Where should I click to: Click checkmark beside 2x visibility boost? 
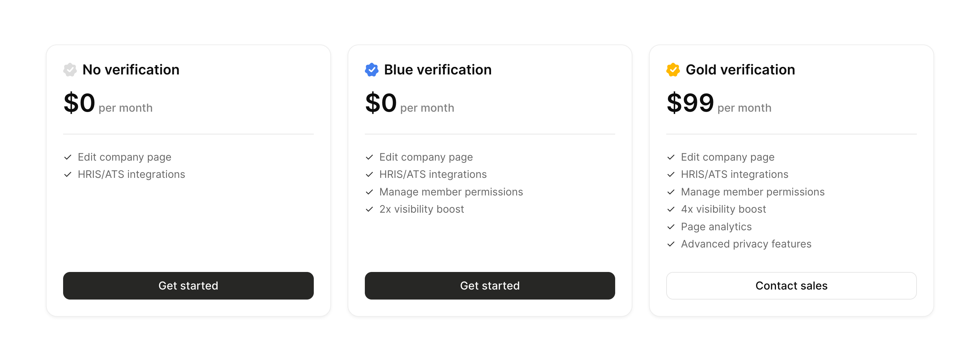(369, 209)
